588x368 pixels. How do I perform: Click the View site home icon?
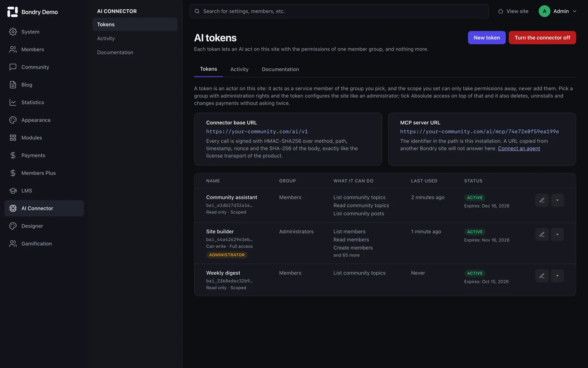pos(501,11)
